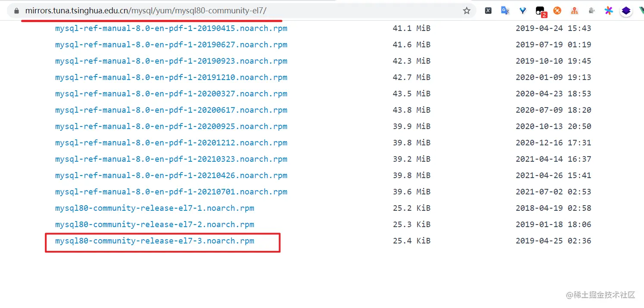Select the 39.9 MiB size text
The height and width of the screenshot is (308, 644).
point(411,126)
